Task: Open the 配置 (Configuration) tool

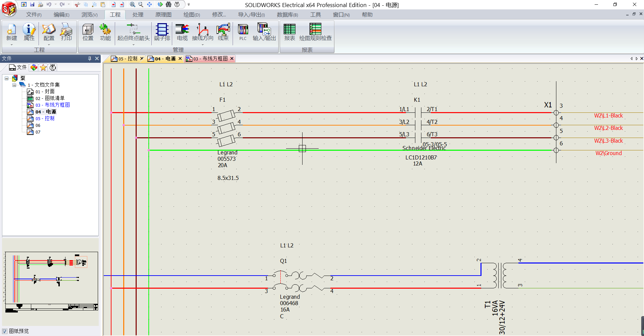Action: [49, 32]
